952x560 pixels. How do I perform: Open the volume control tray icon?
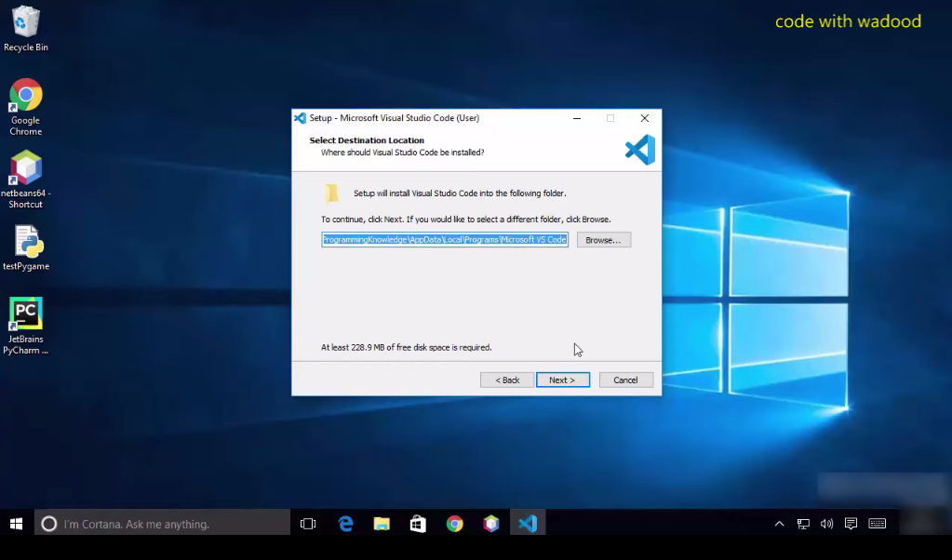[826, 524]
